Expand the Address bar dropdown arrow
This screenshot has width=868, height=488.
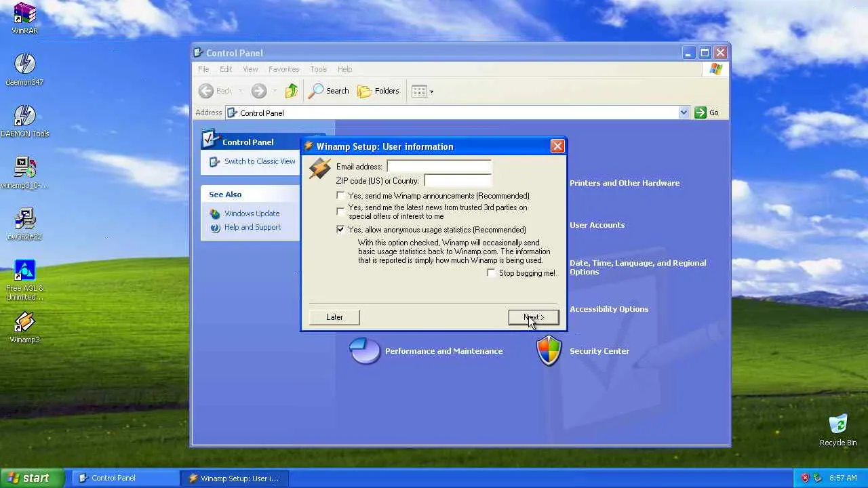coord(684,113)
